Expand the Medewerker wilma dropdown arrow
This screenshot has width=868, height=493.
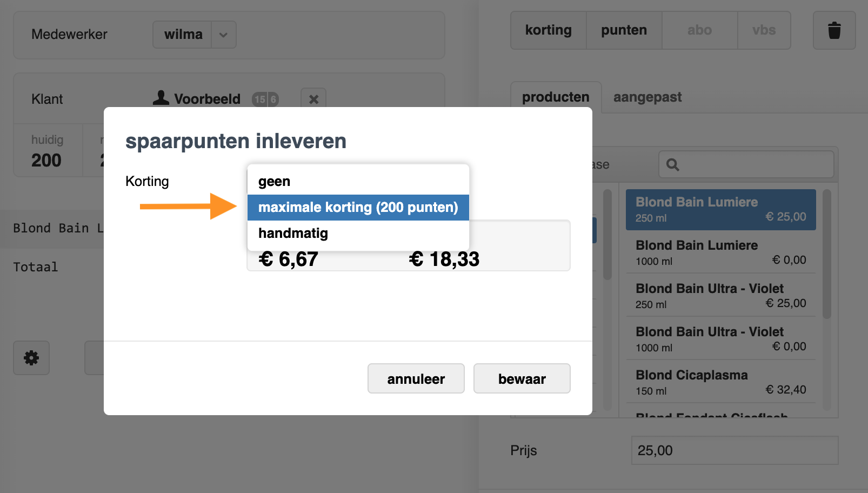click(x=223, y=35)
